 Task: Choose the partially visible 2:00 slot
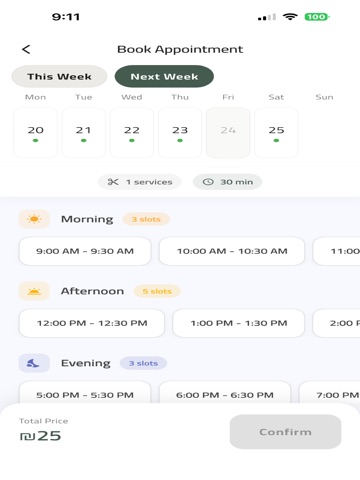coord(337,323)
